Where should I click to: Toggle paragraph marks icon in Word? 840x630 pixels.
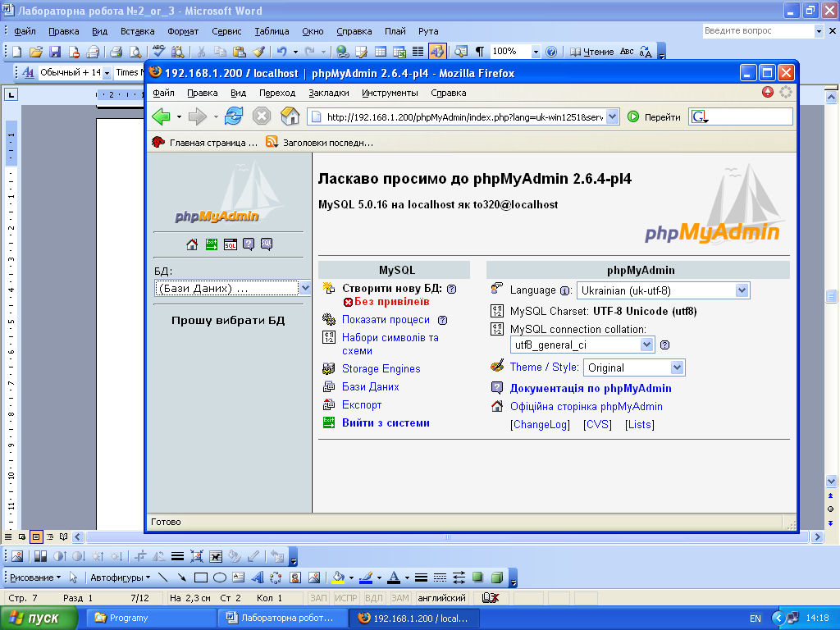[479, 52]
